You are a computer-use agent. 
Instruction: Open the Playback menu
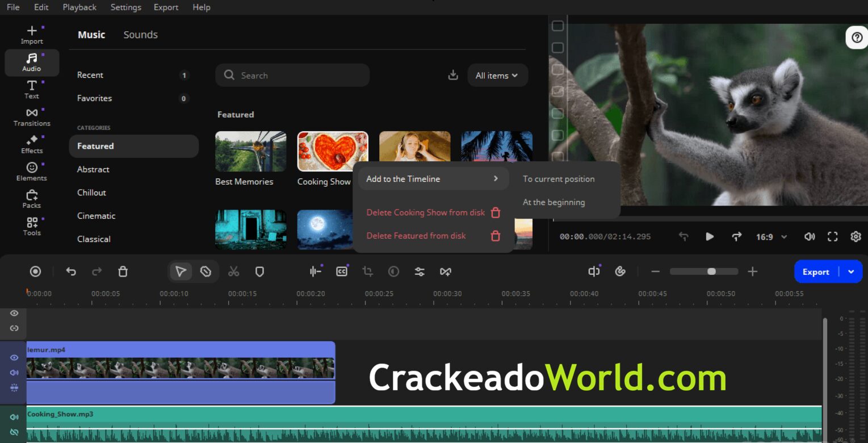coord(79,7)
